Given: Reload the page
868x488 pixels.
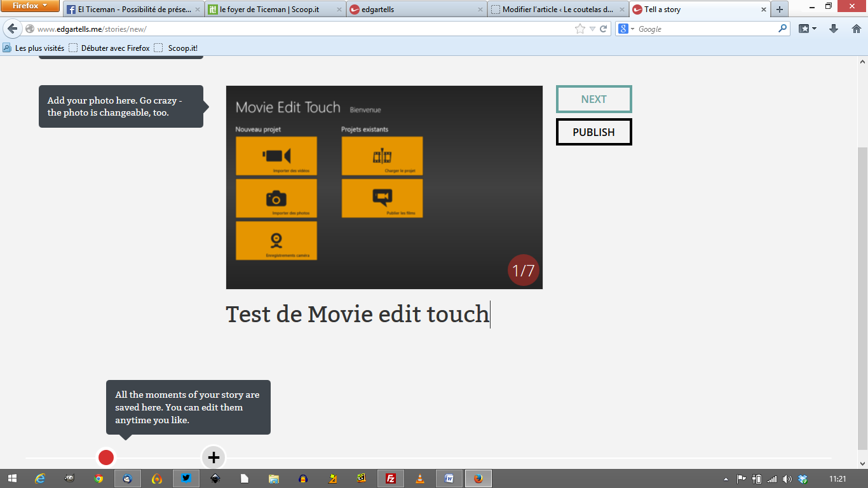Looking at the screenshot, I should pos(604,29).
